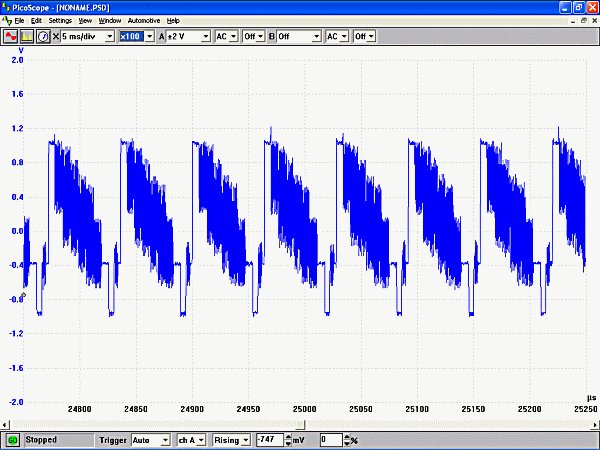Open the spectrum analyzer view icon
The height and width of the screenshot is (450, 600).
(x=27, y=36)
